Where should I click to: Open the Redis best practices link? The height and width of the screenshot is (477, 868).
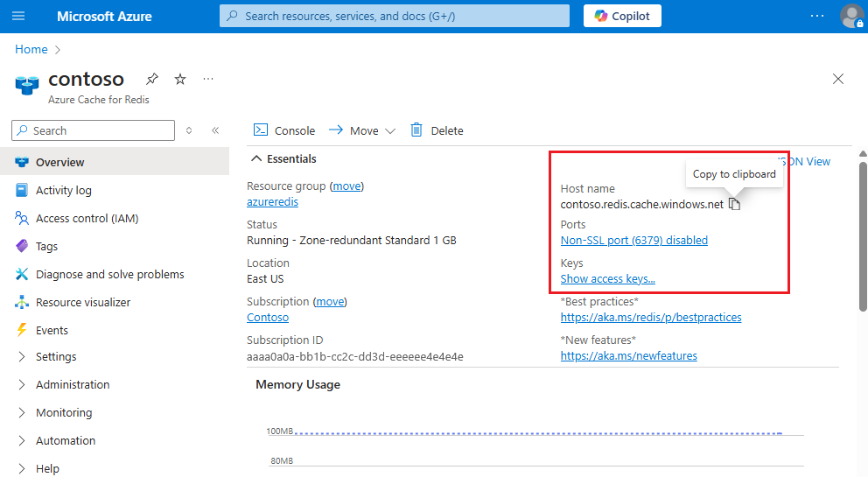coord(651,318)
